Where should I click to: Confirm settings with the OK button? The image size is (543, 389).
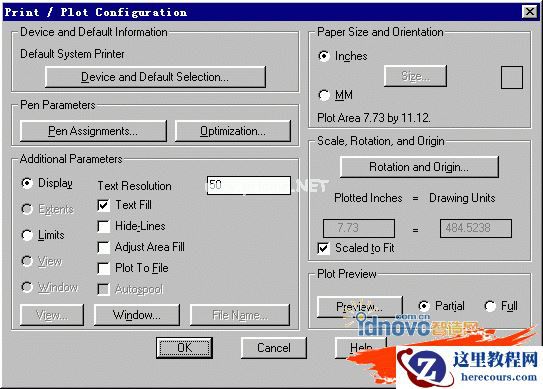click(x=184, y=347)
